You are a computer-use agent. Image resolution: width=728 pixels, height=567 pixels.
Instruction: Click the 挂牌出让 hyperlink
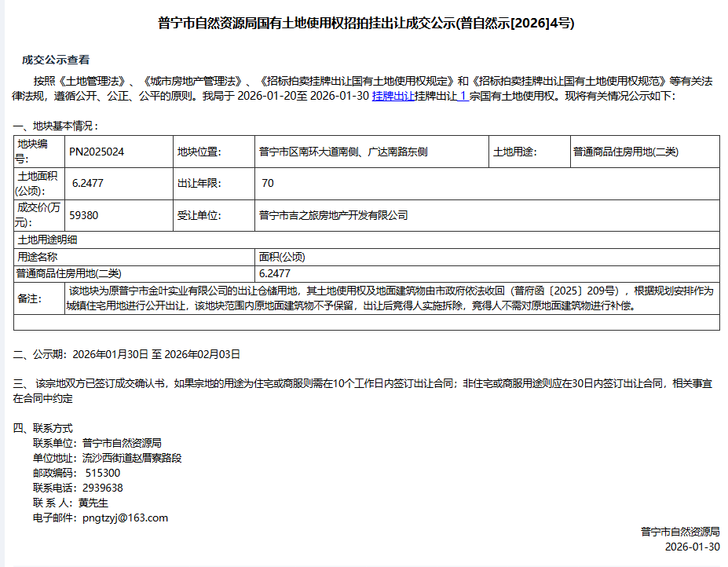coord(393,96)
